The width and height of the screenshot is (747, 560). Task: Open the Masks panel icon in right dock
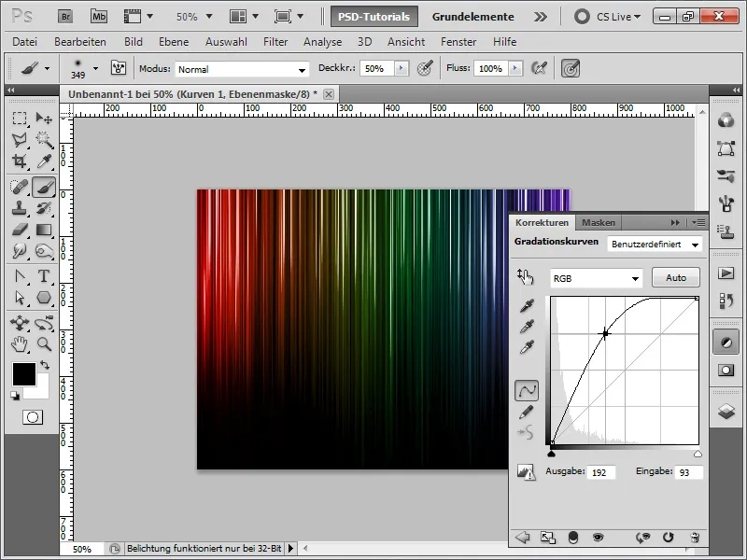(x=726, y=370)
